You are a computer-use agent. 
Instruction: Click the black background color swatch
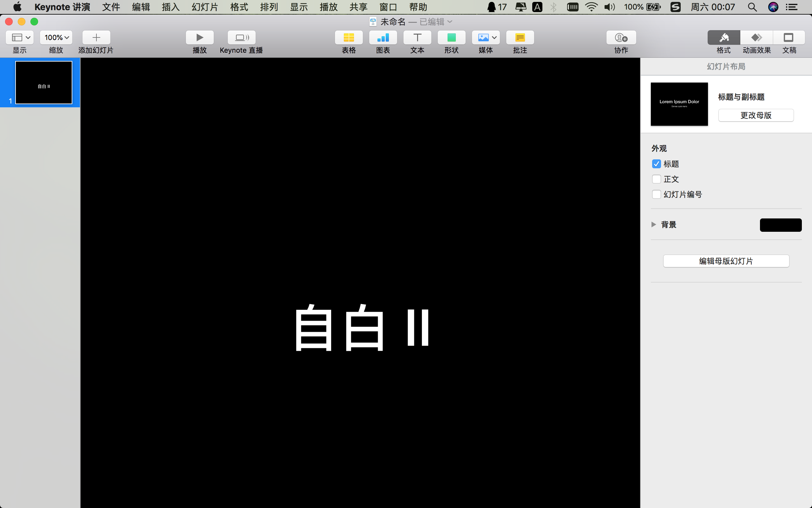[x=781, y=225]
